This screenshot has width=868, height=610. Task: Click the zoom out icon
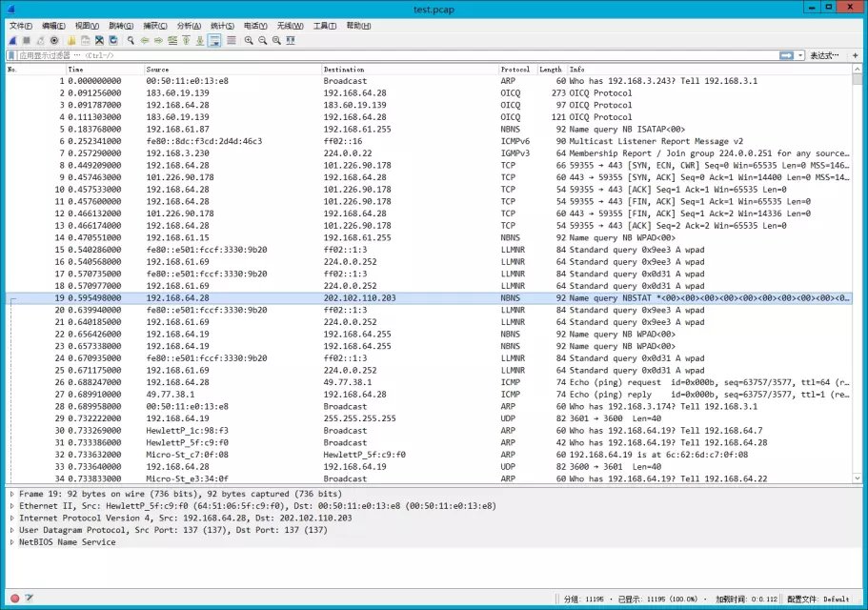point(262,40)
